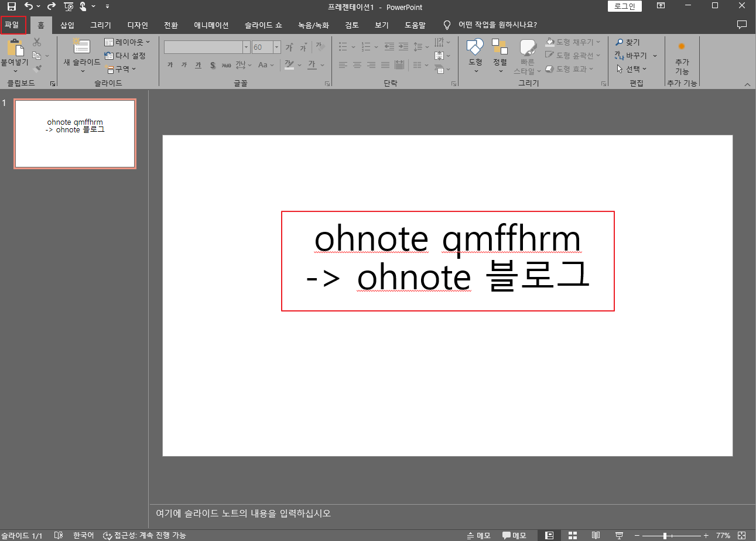Open the Select (선택) dropdown

(631, 69)
